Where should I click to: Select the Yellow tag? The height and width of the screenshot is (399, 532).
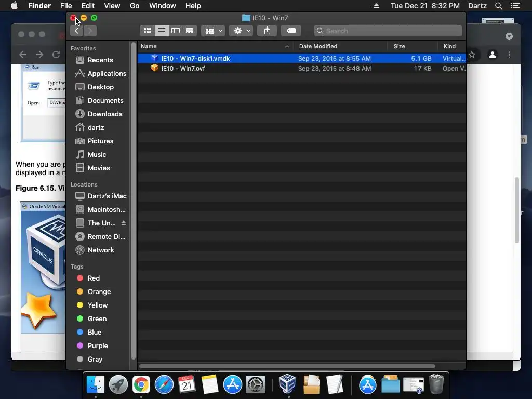[x=92, y=305]
